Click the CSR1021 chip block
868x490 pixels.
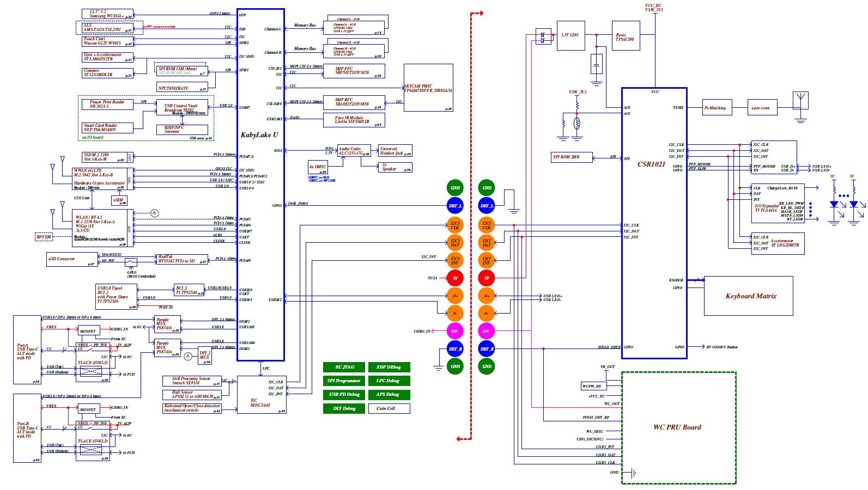pos(654,223)
